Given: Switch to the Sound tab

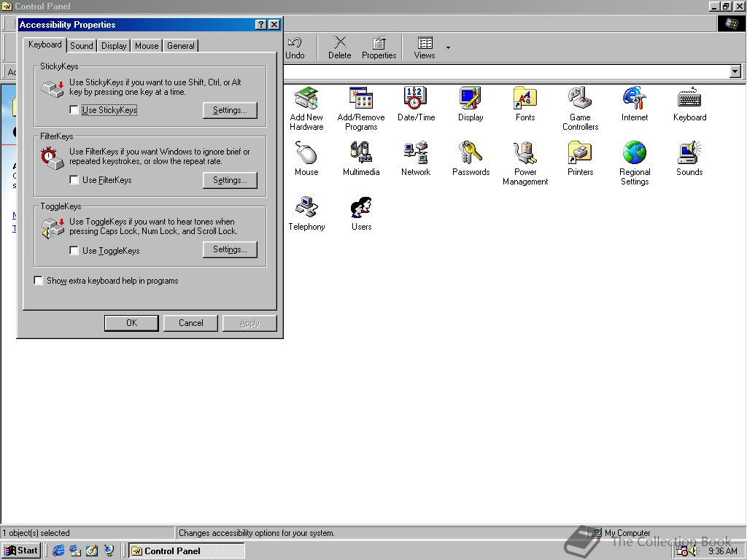Looking at the screenshot, I should [x=82, y=46].
